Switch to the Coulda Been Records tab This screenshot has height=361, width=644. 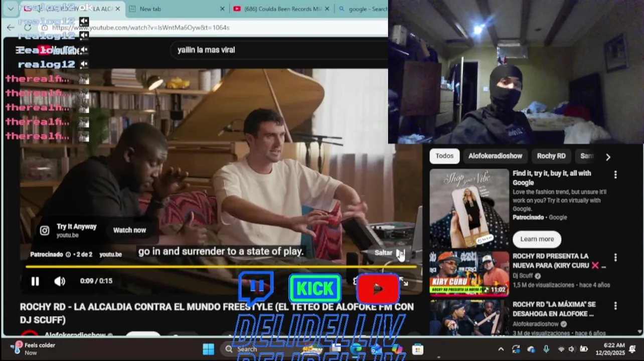pos(282,9)
